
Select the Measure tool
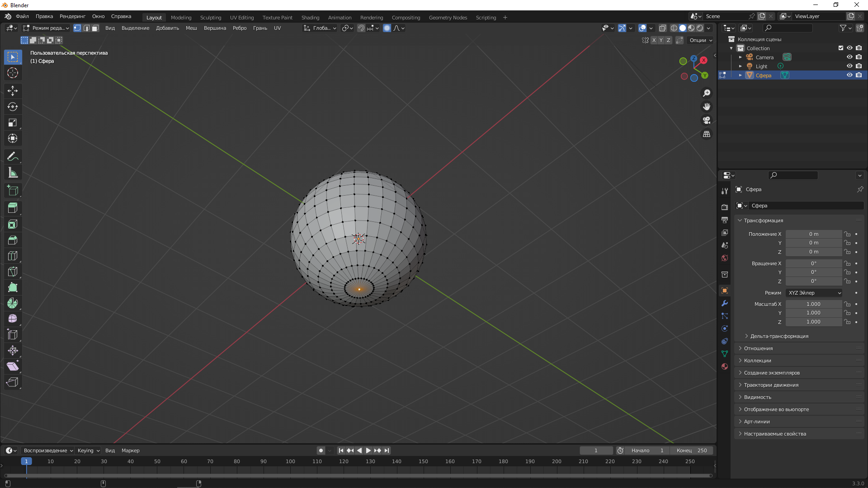[x=13, y=173]
